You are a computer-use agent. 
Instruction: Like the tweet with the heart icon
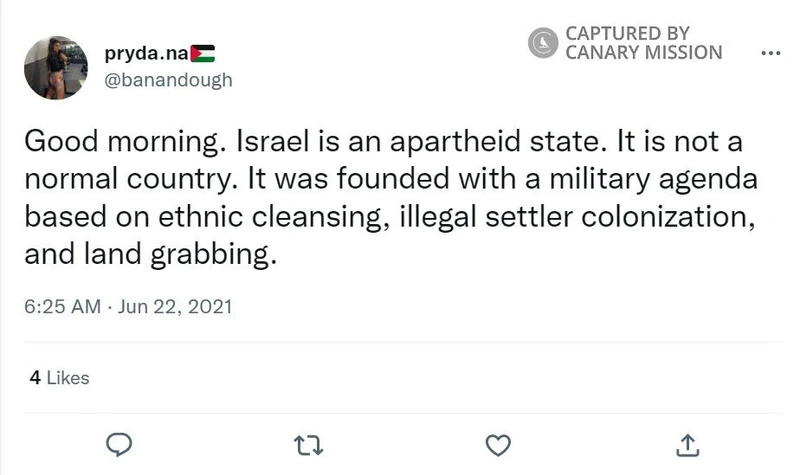point(497,442)
